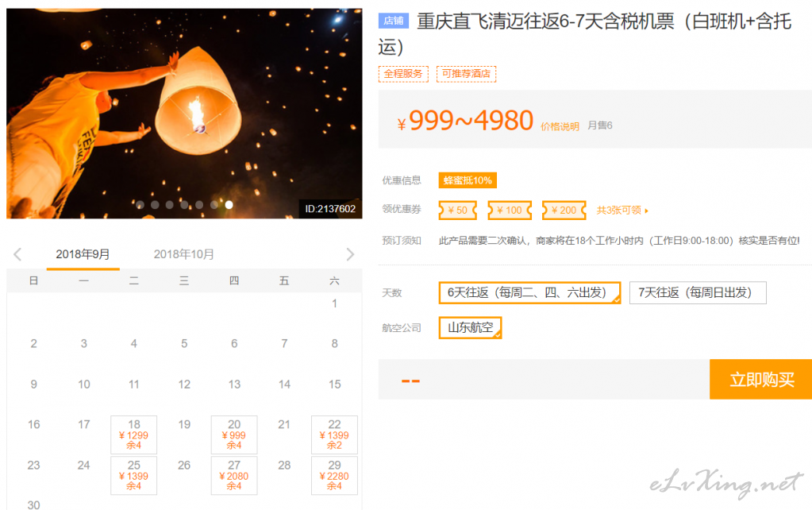
Task: Select 7天往返 (每周日出发) option
Action: 698,292
